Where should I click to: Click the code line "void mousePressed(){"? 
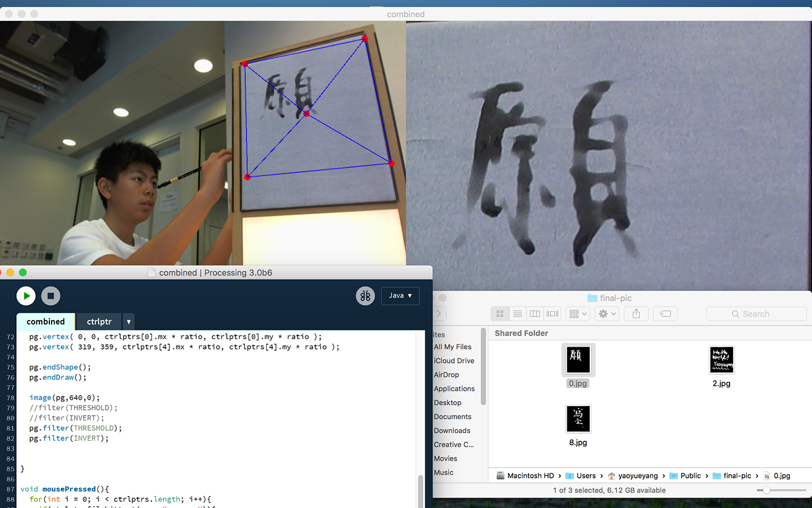(x=65, y=489)
